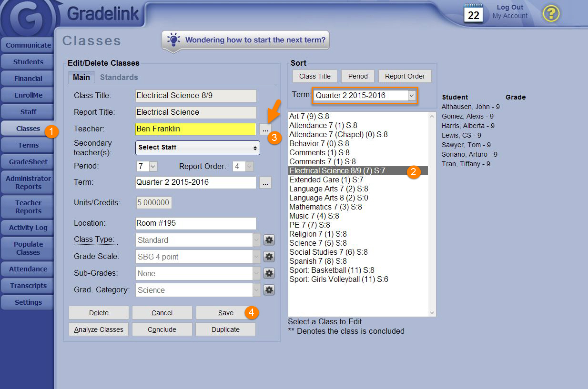Open Class Type gear settings
Image resolution: width=588 pixels, height=389 pixels.
click(269, 240)
